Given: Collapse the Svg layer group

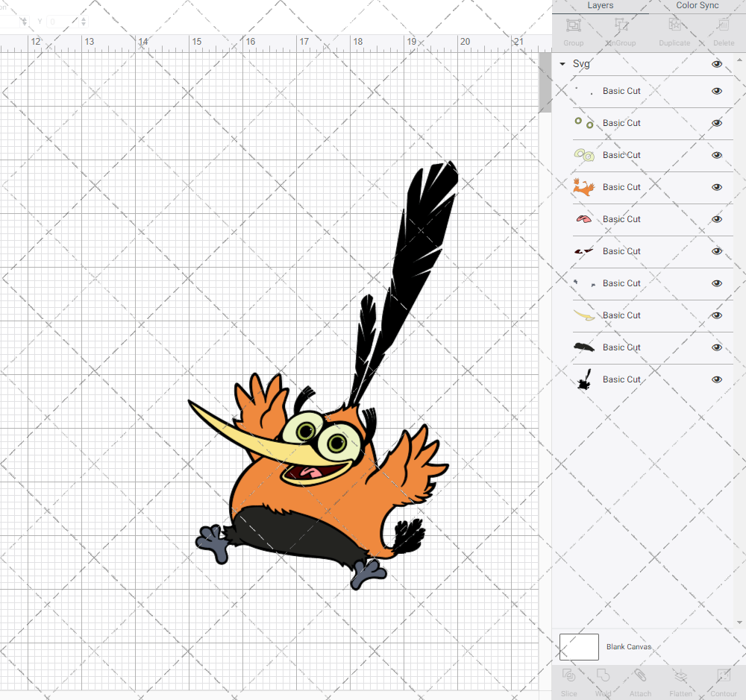Looking at the screenshot, I should click(x=562, y=64).
